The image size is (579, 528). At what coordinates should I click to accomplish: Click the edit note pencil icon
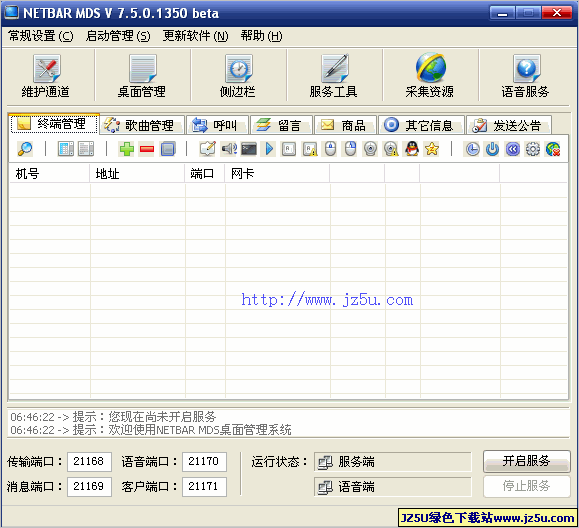click(x=208, y=149)
